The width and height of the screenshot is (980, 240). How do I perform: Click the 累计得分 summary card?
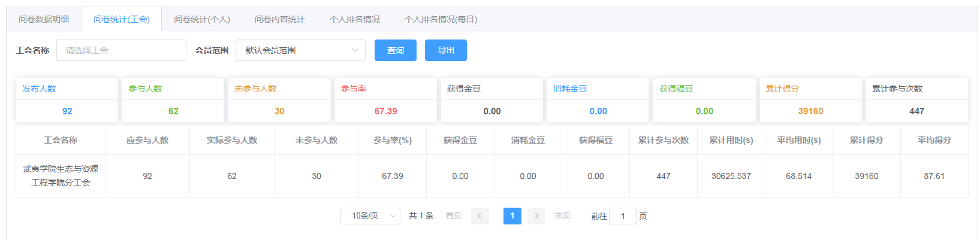click(810, 100)
